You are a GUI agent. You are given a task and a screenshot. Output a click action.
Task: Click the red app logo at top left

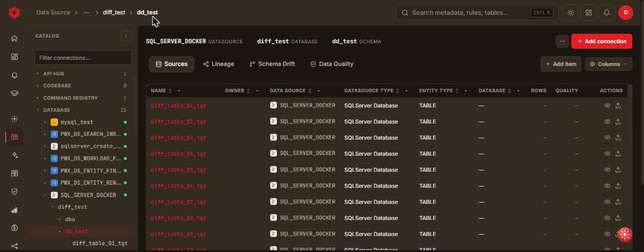(x=14, y=12)
